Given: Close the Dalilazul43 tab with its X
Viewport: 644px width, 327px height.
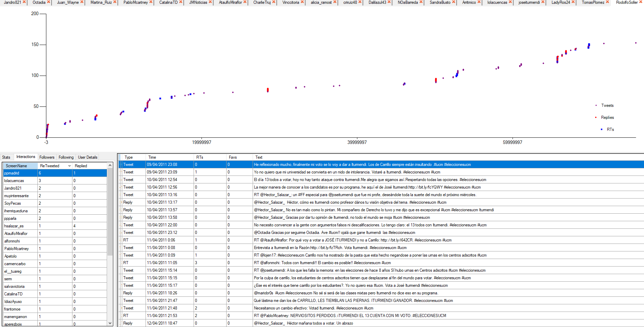Looking at the screenshot, I should click(389, 2).
